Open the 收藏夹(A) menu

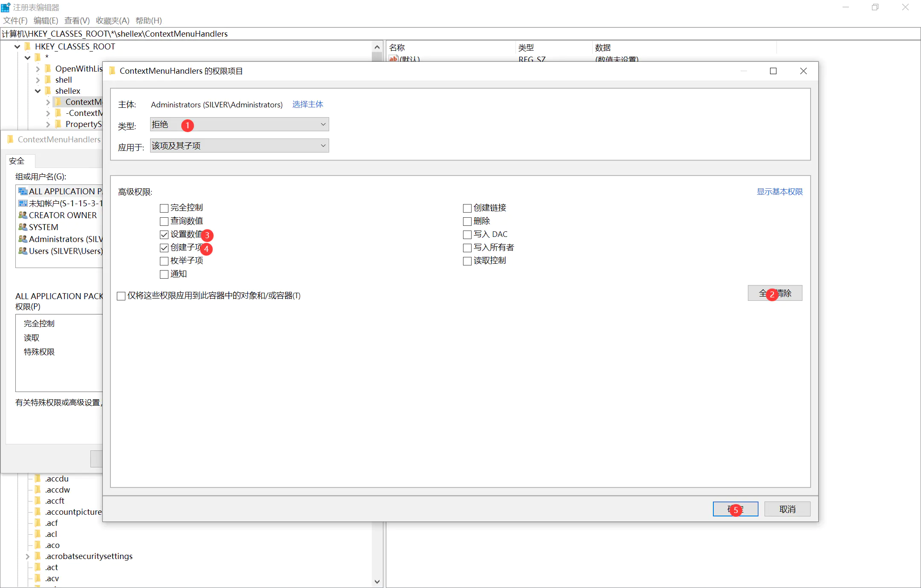pyautogui.click(x=112, y=20)
